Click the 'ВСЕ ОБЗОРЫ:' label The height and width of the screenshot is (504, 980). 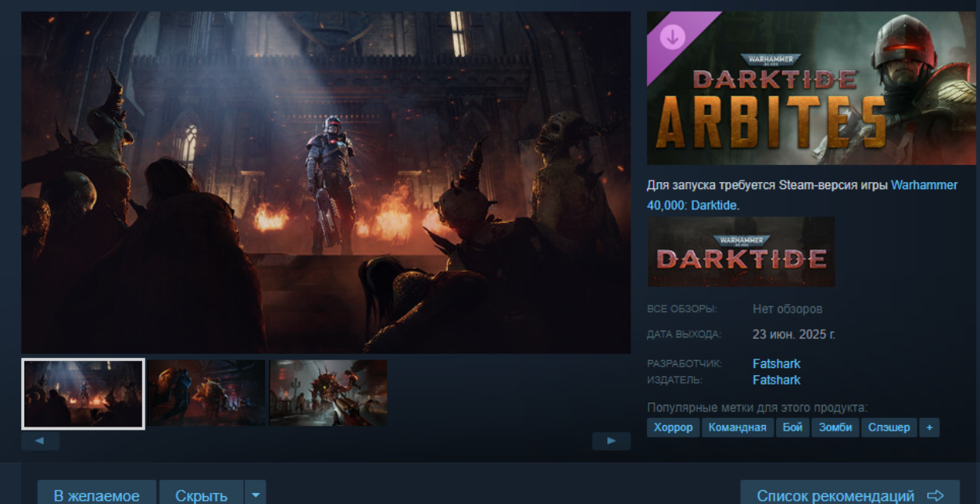click(x=682, y=309)
